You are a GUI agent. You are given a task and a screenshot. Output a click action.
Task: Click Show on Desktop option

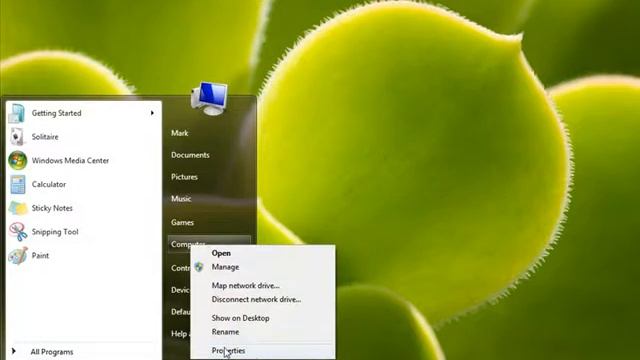240,318
